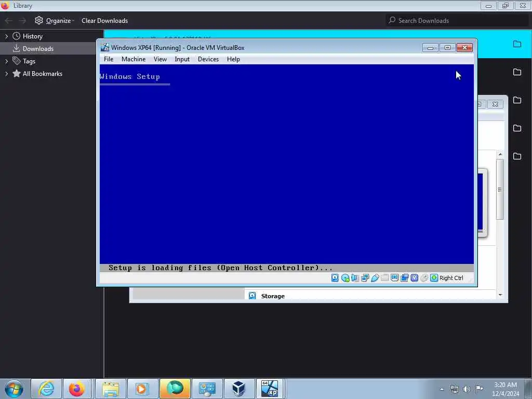532x399 pixels.
Task: Click the details scrollbar up arrow in VirtualBox Manager
Action: point(500,155)
